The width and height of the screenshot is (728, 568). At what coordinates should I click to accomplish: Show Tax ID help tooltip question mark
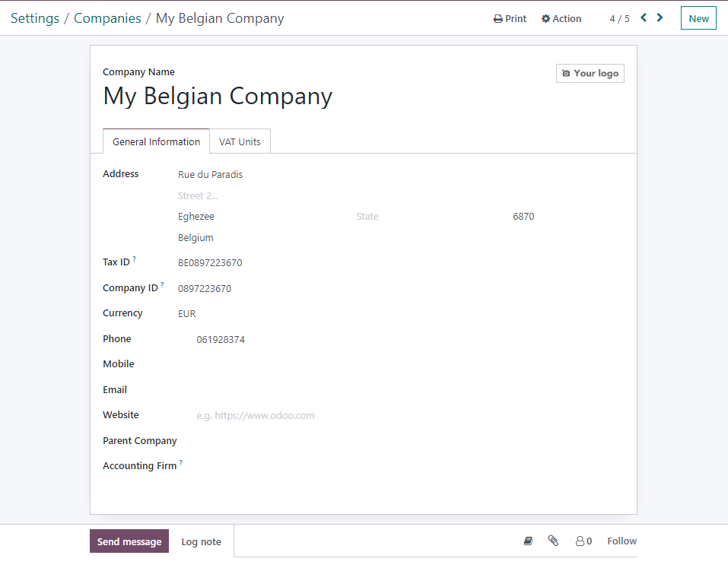134,259
